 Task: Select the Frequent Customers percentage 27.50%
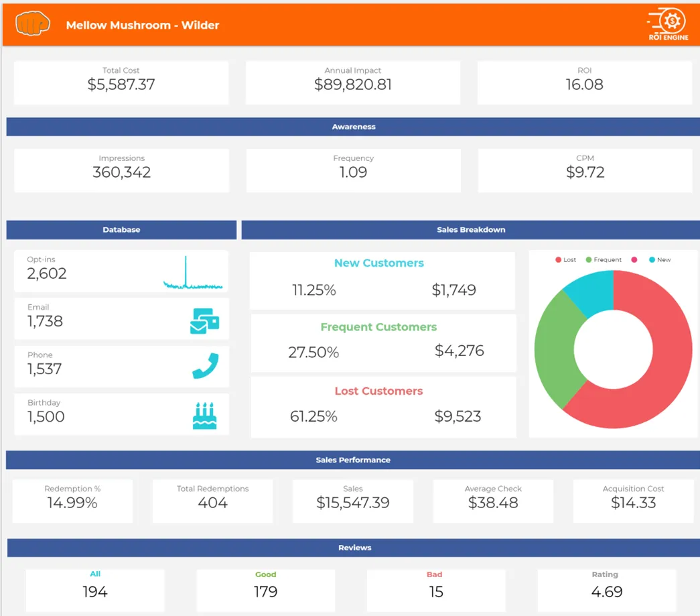pos(313,353)
